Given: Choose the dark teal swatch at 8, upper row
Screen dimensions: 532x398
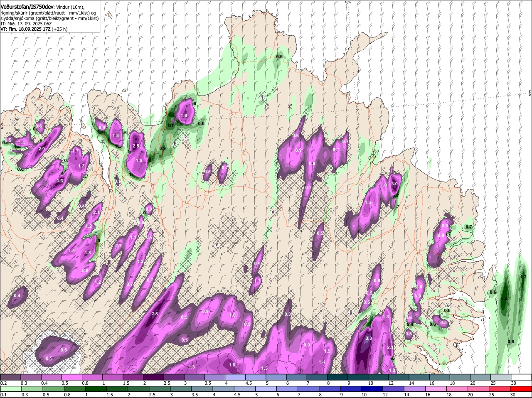Looking at the screenshot, I should click(x=337, y=377).
